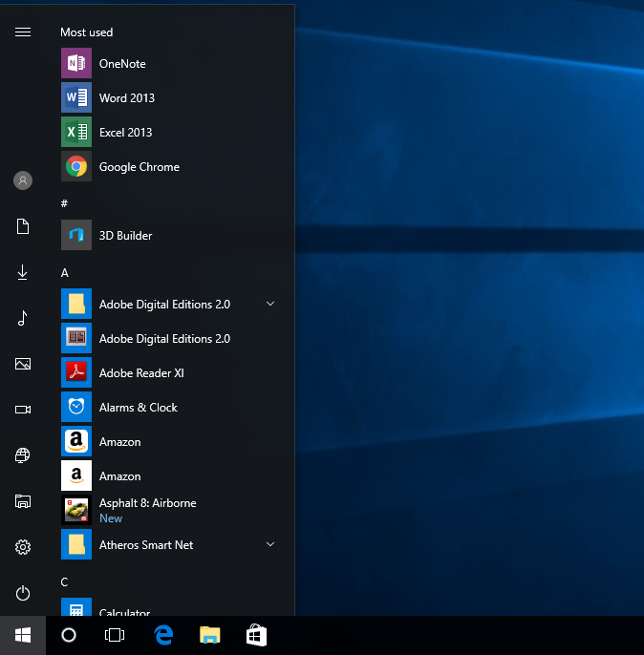644x655 pixels.
Task: Open the 3D Builder icon
Action: (x=76, y=235)
